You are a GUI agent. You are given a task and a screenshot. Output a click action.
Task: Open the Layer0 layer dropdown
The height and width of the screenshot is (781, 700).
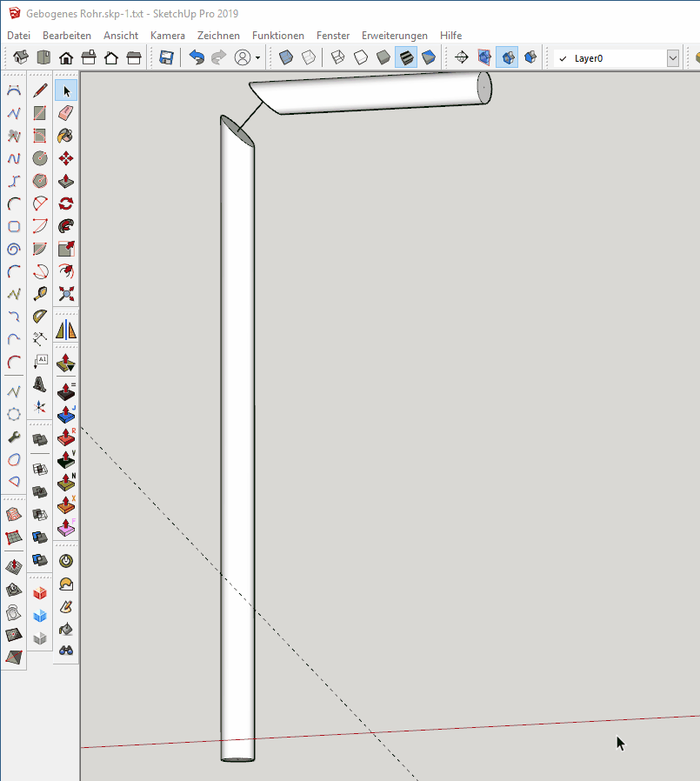(x=672, y=58)
